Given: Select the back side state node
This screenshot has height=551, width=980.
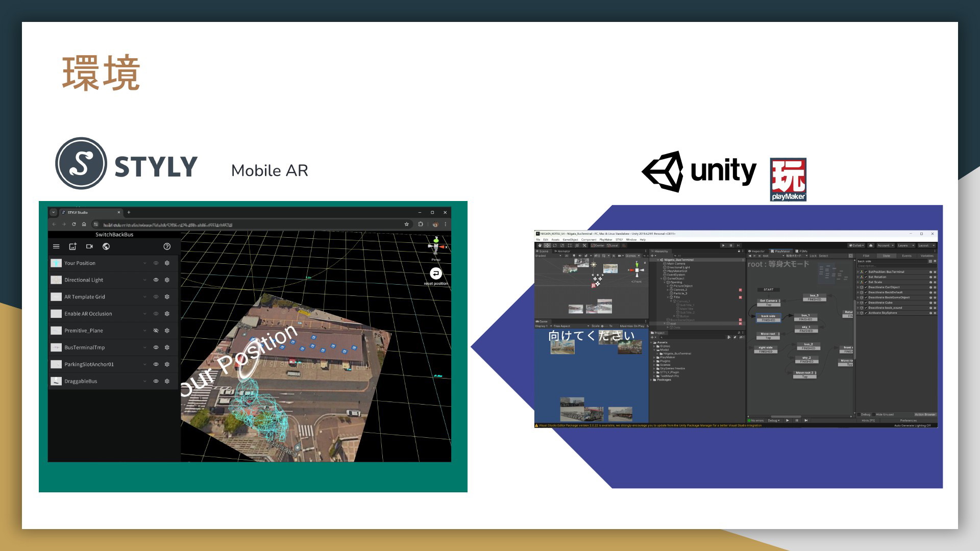Looking at the screenshot, I should coord(768,318).
